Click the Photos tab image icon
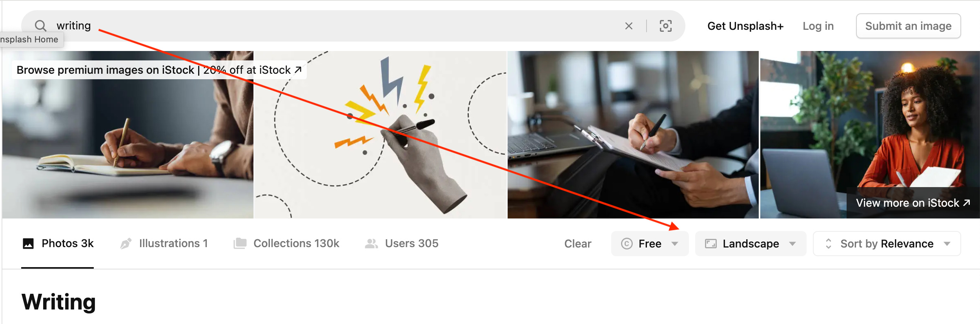Viewport: 980px width, 324px height. [28, 244]
